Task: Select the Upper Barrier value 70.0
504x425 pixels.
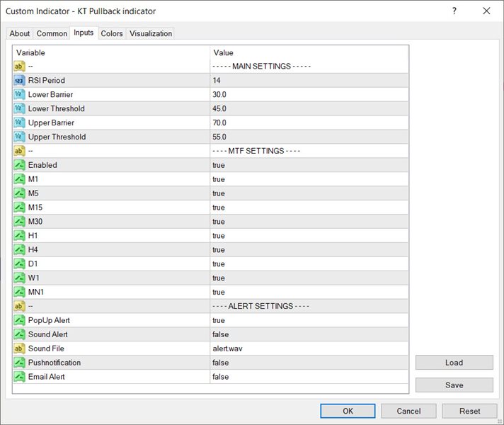Action: coord(219,123)
